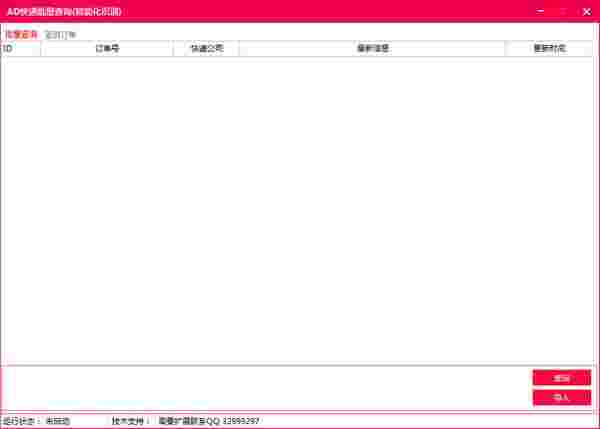Click the second column header next to ID
Viewport: 600px width, 429px height.
pyautogui.click(x=107, y=49)
